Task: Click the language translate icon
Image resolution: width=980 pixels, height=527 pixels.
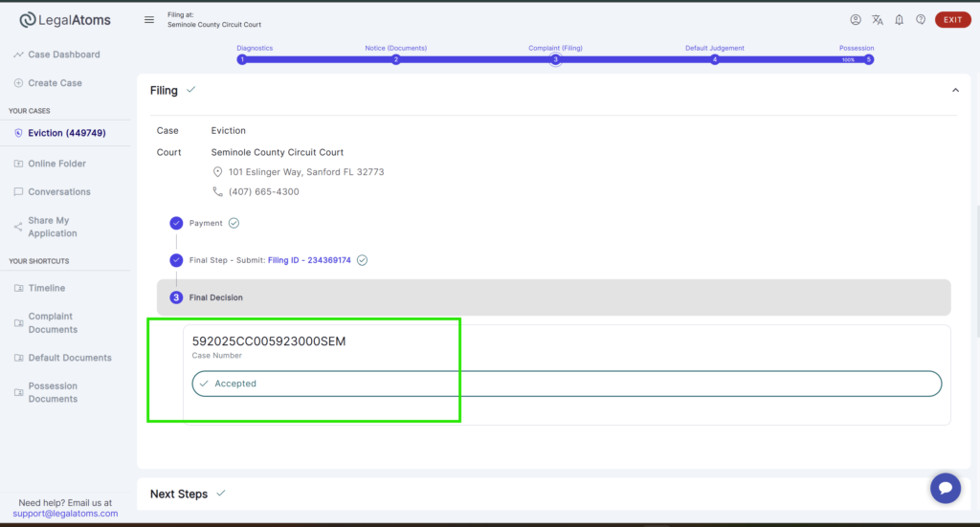Action: (877, 20)
